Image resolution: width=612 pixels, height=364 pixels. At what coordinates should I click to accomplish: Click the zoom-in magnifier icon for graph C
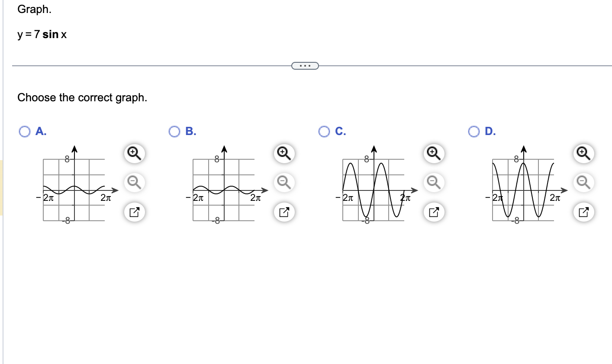pos(433,153)
